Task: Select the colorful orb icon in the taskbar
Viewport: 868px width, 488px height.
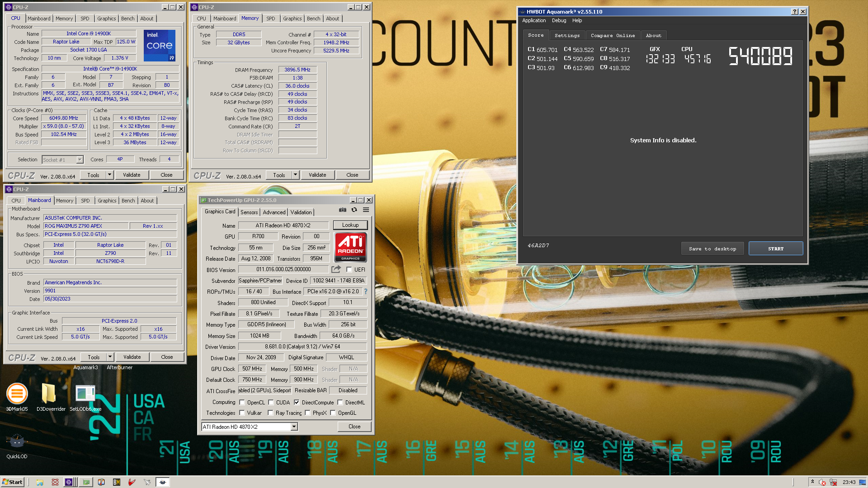Action: click(x=101, y=482)
